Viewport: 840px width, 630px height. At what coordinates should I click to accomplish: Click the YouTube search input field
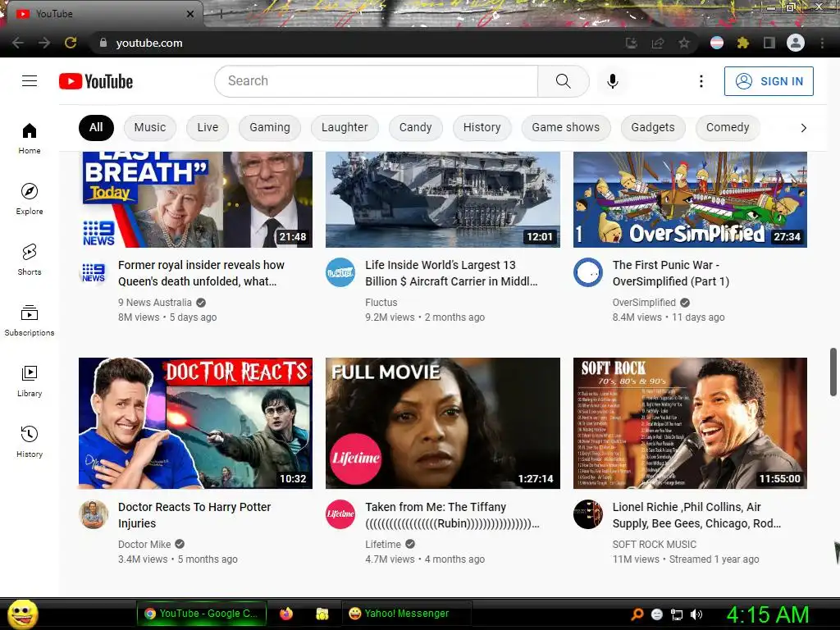[376, 81]
